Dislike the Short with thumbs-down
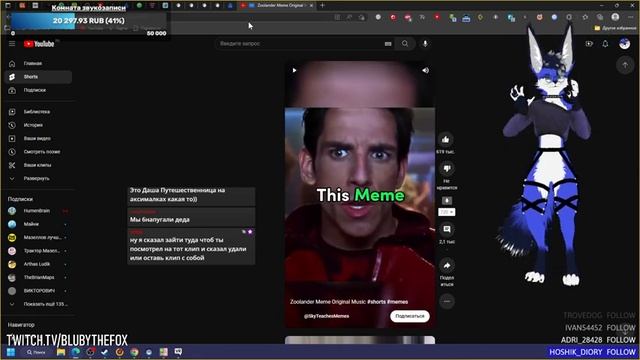 pos(447,168)
